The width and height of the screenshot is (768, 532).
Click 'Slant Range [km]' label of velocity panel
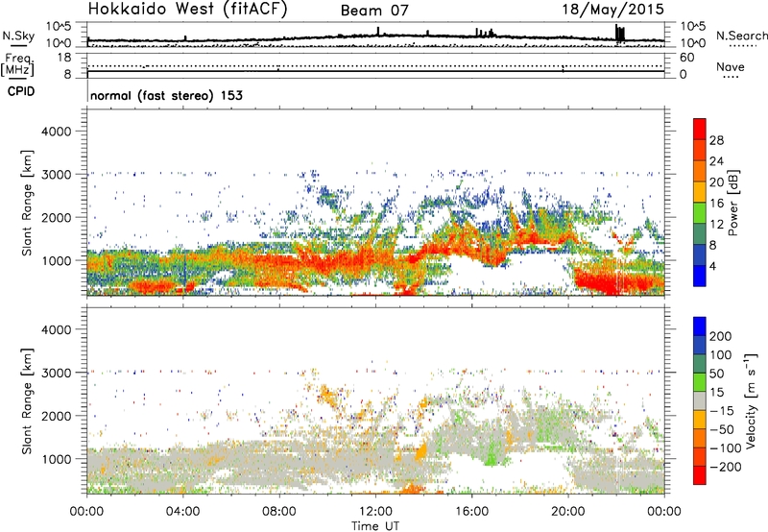point(27,400)
